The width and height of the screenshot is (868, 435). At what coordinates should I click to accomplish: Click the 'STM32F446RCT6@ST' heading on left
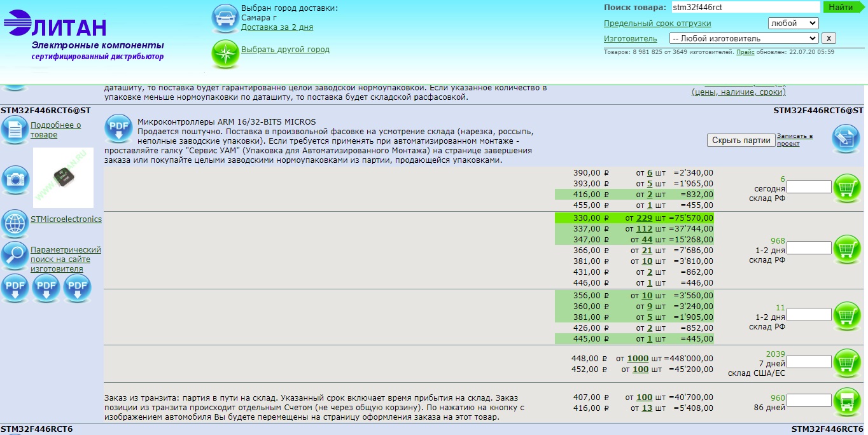tap(46, 110)
